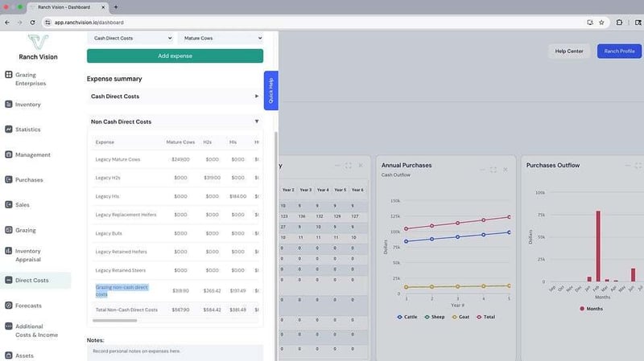The height and width of the screenshot is (361, 644).
Task: Select the Purchases sidebar icon
Action: (9, 179)
